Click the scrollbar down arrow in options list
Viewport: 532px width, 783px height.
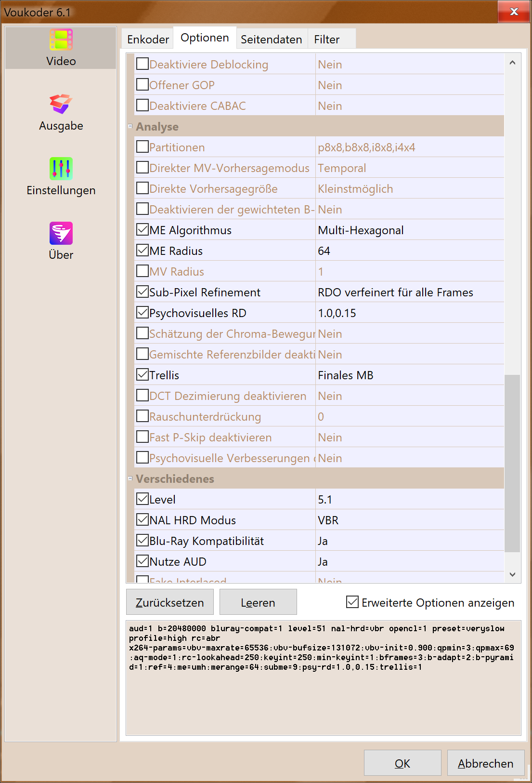[512, 574]
